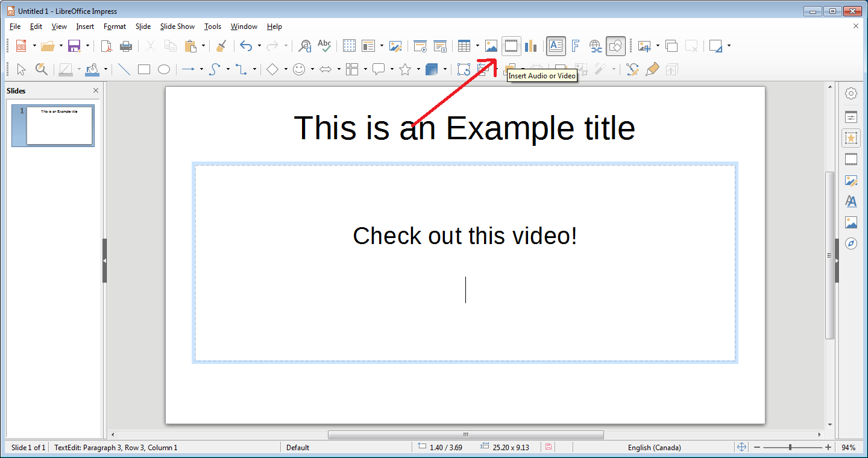Toggle the Show Draw Functions button

pyautogui.click(x=615, y=46)
